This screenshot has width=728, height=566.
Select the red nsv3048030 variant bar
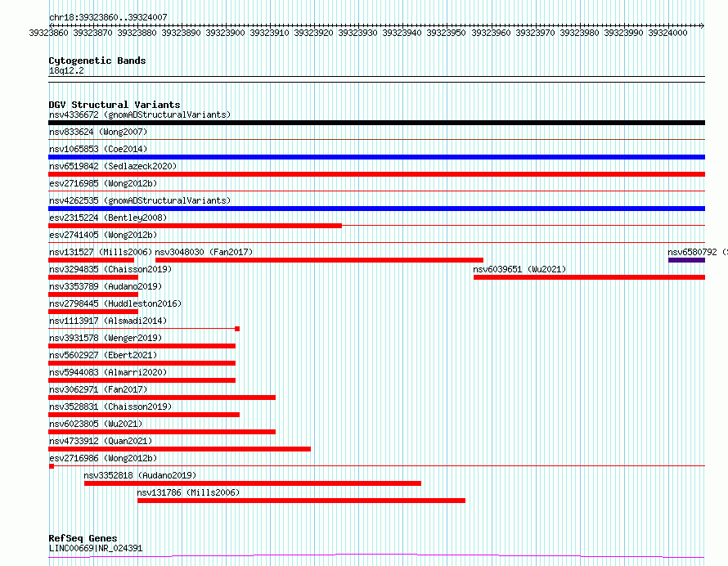[x=319, y=260]
